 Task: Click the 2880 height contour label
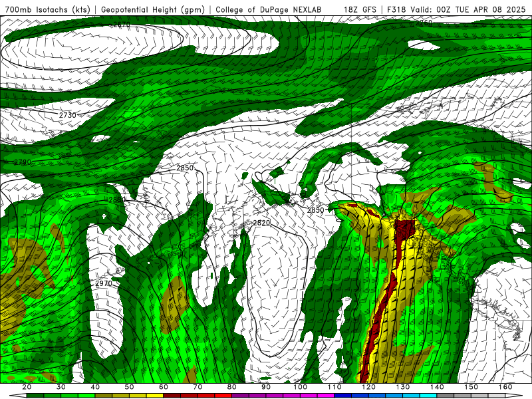[x=118, y=199]
